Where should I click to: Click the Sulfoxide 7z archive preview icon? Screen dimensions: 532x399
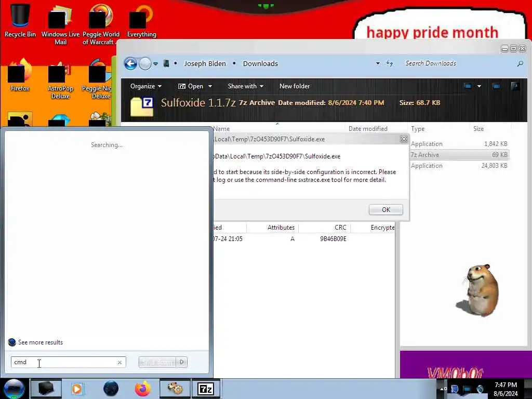pyautogui.click(x=142, y=107)
